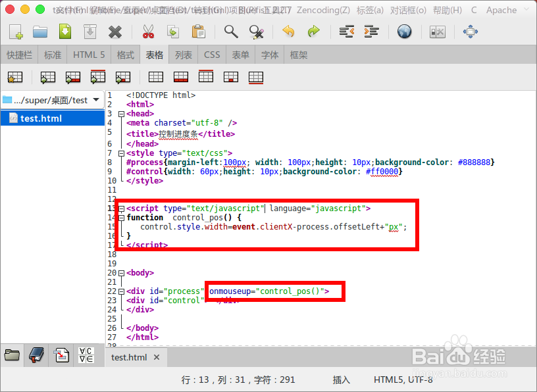Switch to the 快捷栏 tab
Viewport: 537px width, 392px height.
pos(19,55)
